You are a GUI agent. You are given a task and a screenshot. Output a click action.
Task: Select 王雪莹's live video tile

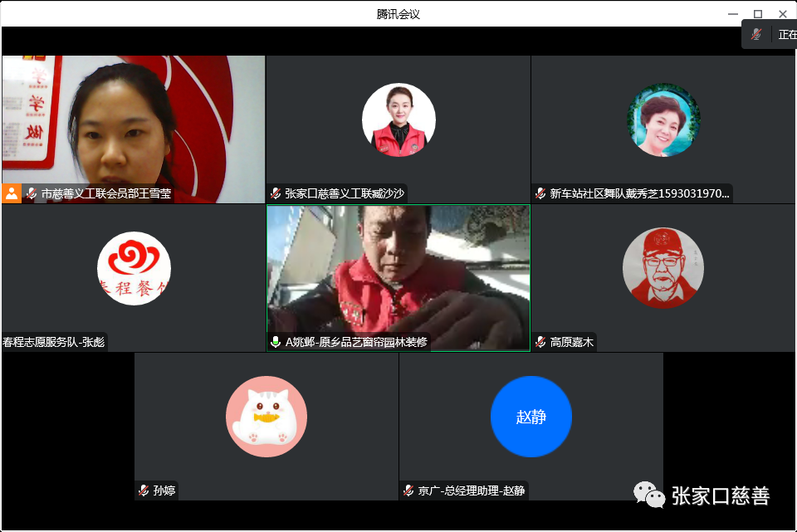(133, 124)
